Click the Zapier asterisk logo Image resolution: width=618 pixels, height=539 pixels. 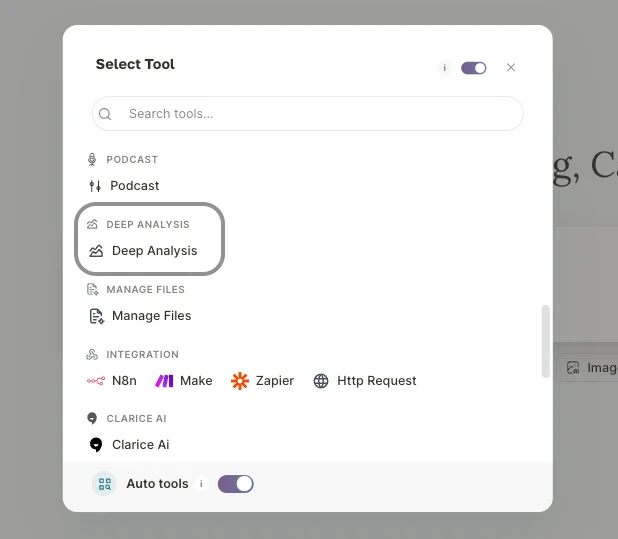coord(240,381)
